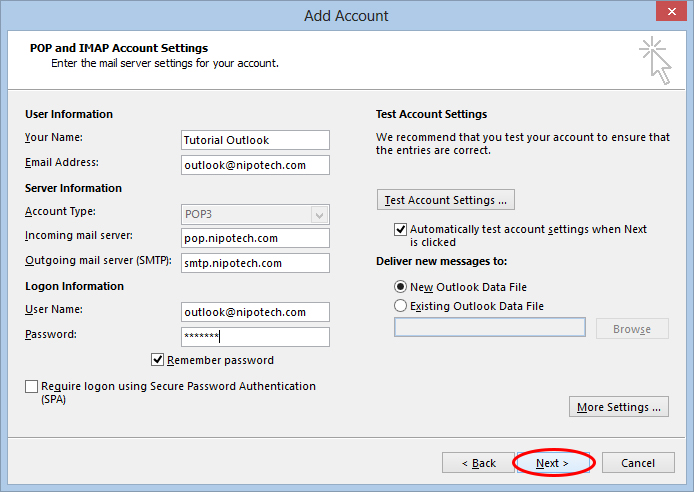694x492 pixels.
Task: Edit the Outgoing mail server (SMTP) field
Action: [x=255, y=263]
